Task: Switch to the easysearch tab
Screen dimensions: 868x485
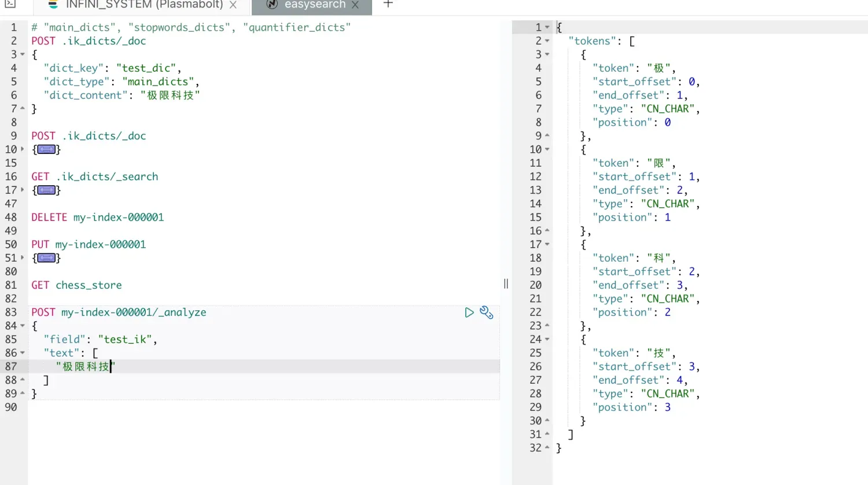Action: pos(315,5)
